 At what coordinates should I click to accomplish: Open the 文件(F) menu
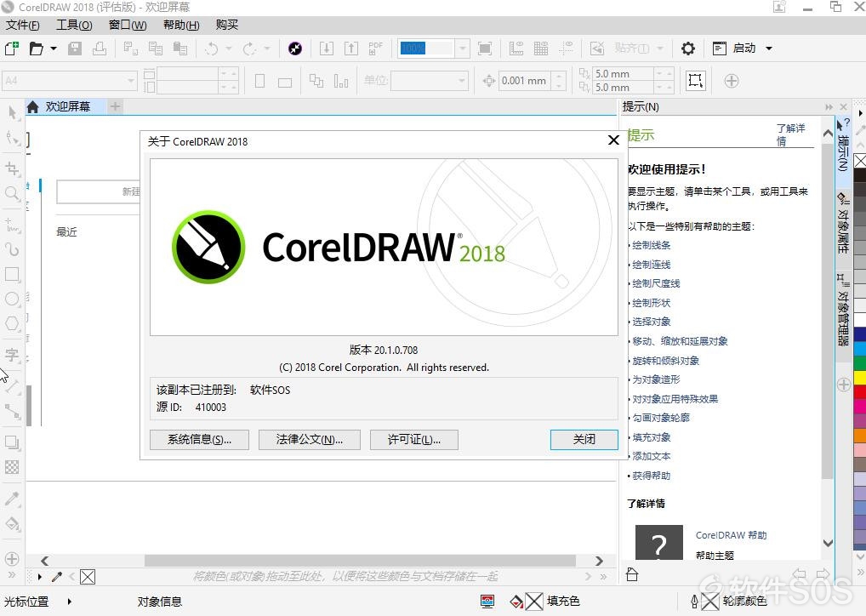coord(23,25)
